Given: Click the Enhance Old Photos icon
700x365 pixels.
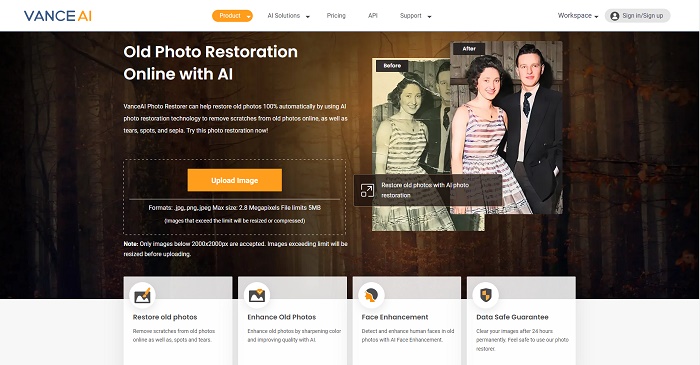Looking at the screenshot, I should (257, 295).
